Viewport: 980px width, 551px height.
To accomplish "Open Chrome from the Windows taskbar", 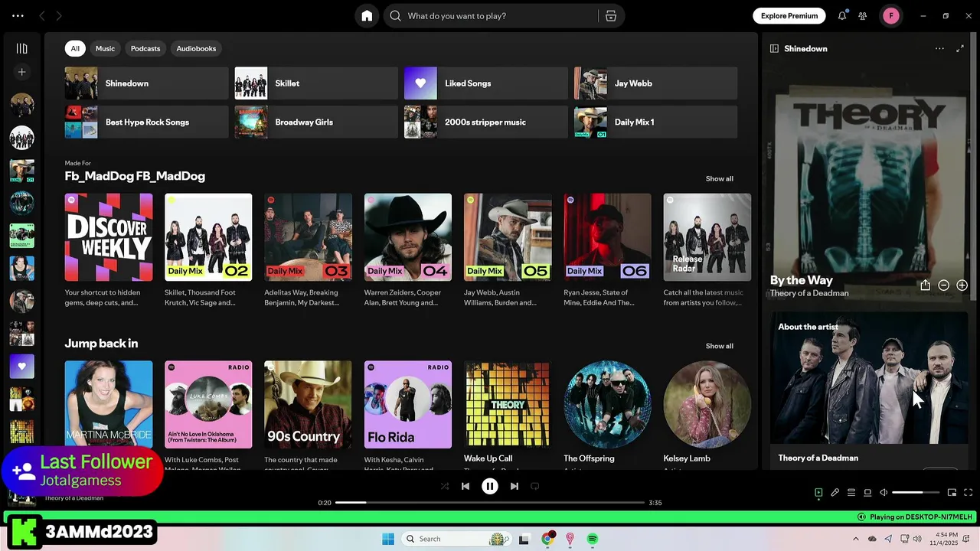I will coord(547,539).
